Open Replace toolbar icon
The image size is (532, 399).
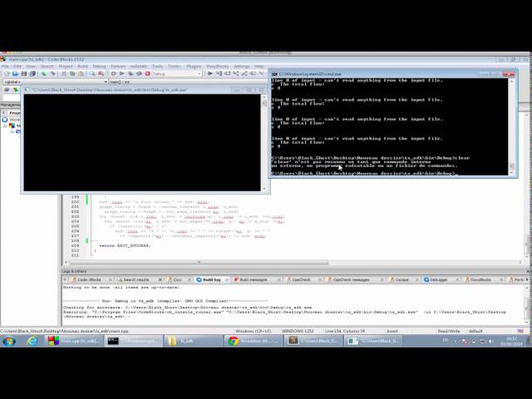point(101,74)
